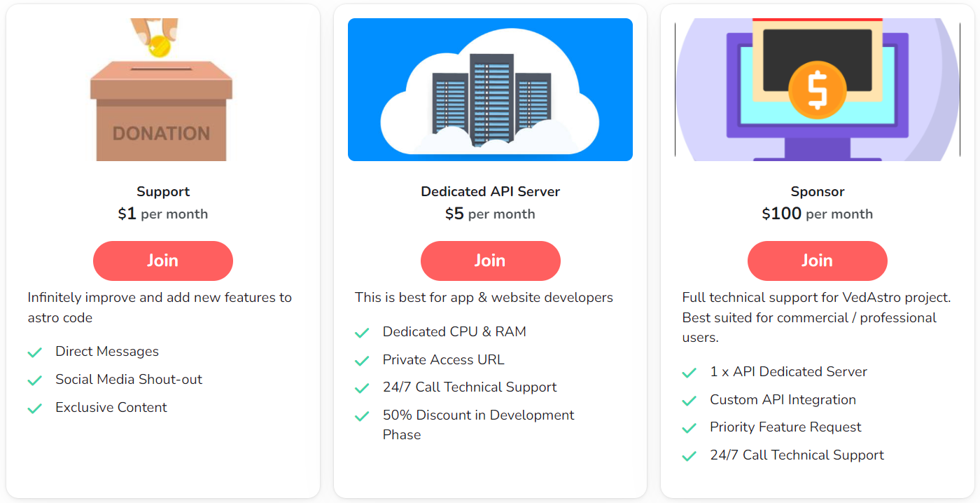Click the Exclusive Content checkmark icon

click(x=35, y=408)
